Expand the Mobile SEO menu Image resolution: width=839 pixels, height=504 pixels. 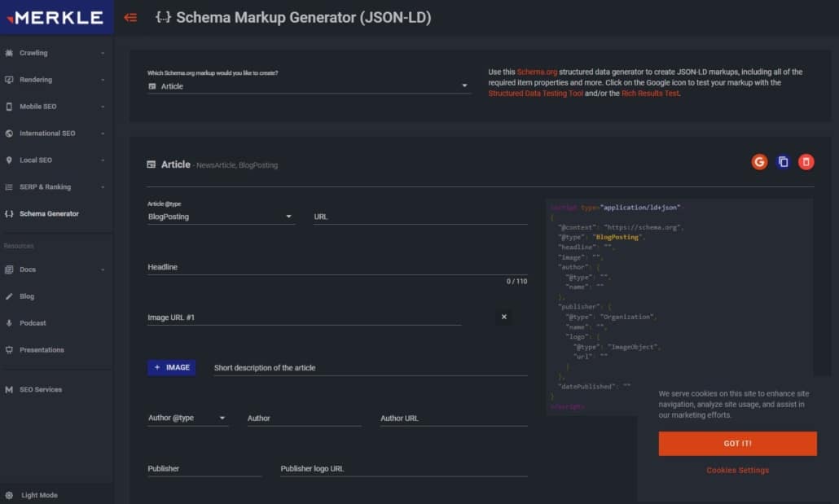[x=103, y=107]
